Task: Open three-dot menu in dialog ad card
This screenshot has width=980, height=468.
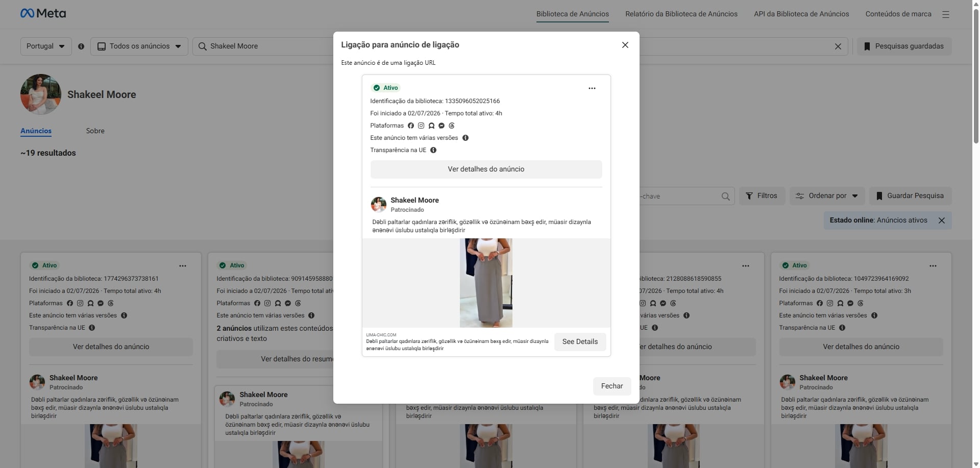Action: pyautogui.click(x=592, y=88)
